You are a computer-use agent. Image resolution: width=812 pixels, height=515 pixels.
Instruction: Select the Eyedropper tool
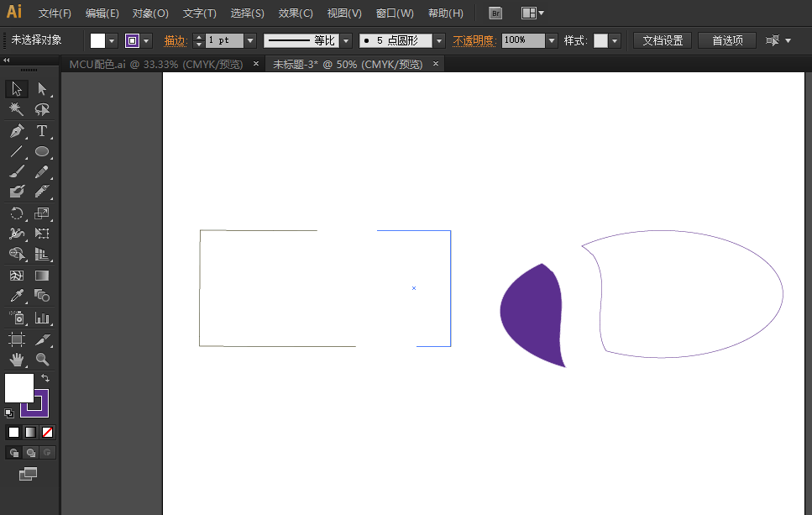[17, 296]
